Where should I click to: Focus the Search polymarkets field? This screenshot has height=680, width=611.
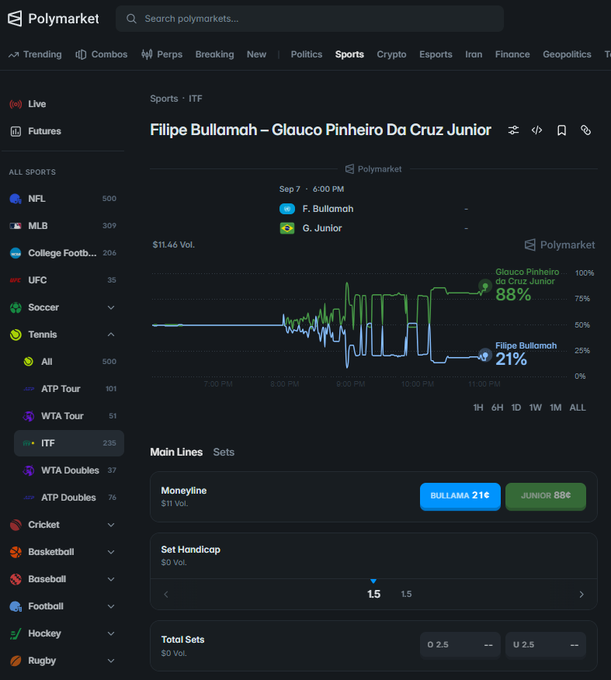tap(310, 19)
